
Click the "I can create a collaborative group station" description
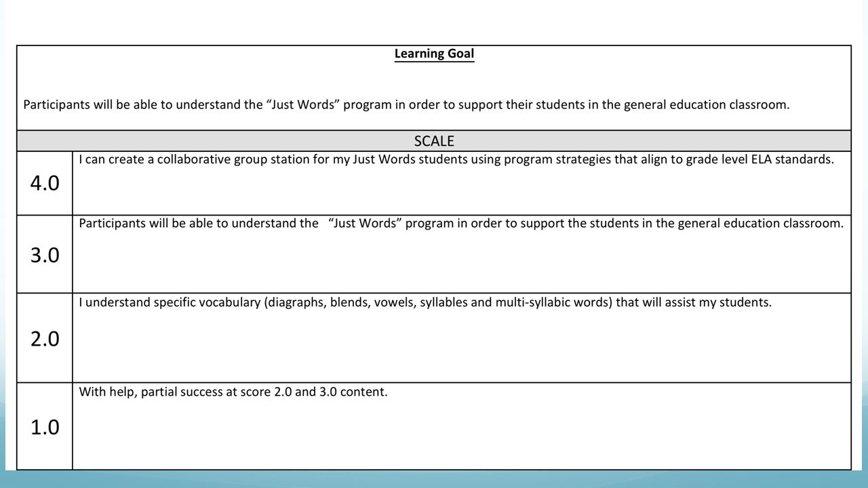pyautogui.click(x=456, y=160)
